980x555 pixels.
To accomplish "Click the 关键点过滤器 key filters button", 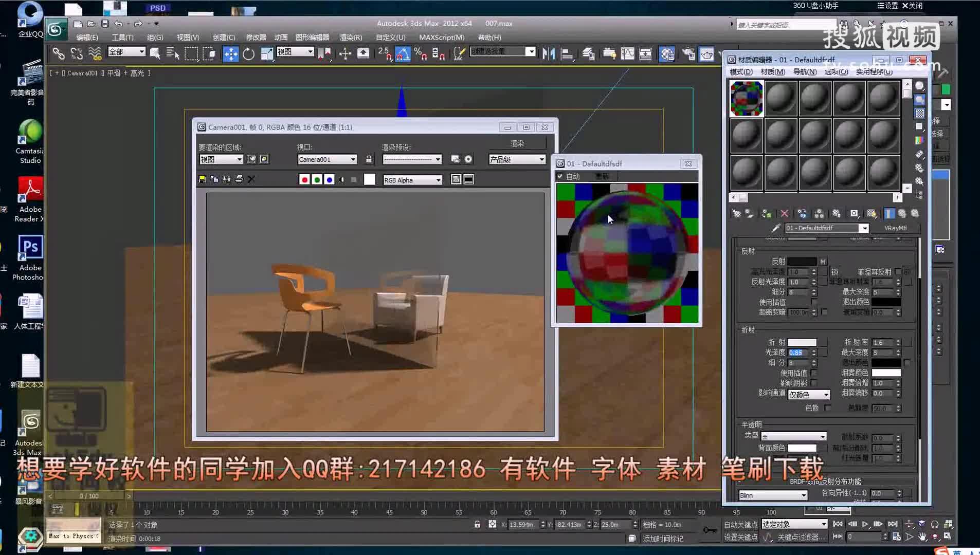I will 801,537.
